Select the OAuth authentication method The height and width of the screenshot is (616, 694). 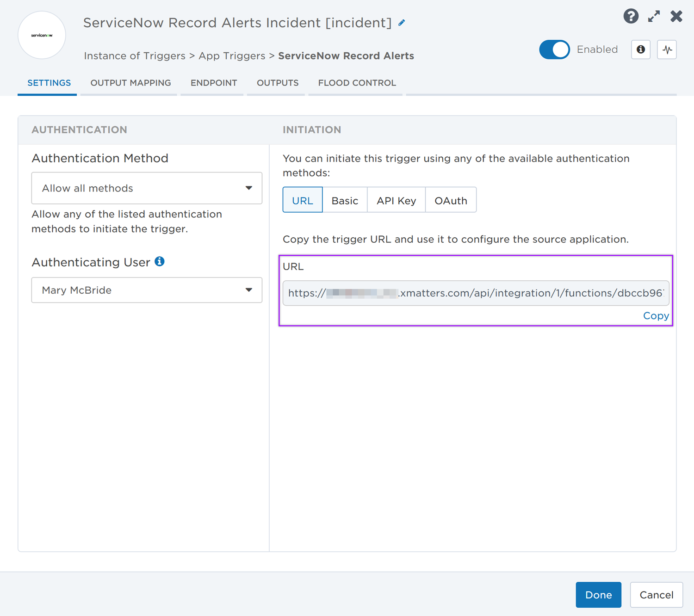click(451, 200)
